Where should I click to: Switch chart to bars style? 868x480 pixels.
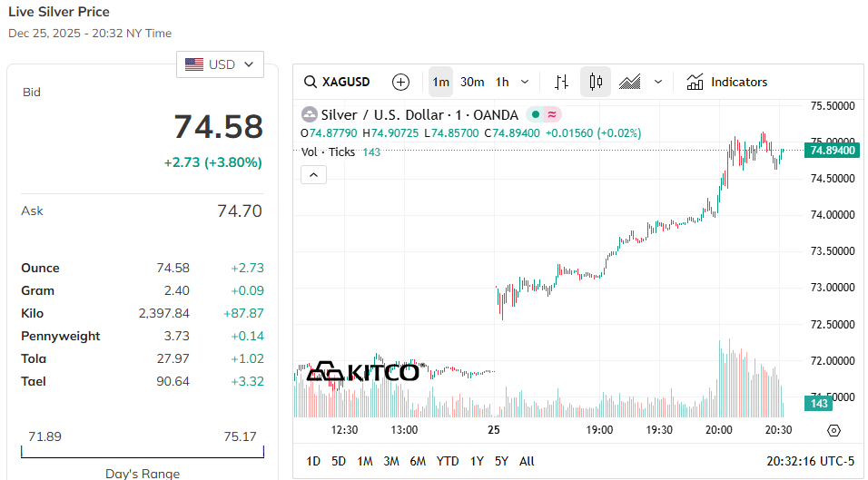pyautogui.click(x=561, y=82)
